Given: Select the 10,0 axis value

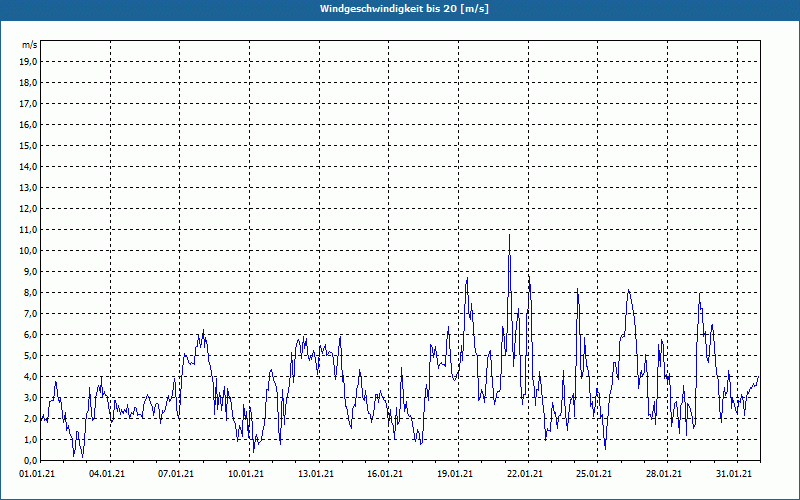Looking at the screenshot, I should pyautogui.click(x=28, y=251).
